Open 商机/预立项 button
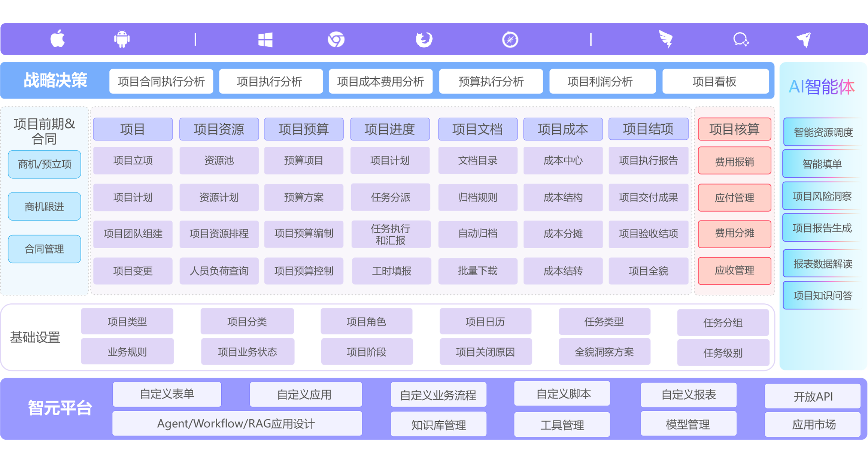The width and height of the screenshot is (868, 464). [45, 164]
